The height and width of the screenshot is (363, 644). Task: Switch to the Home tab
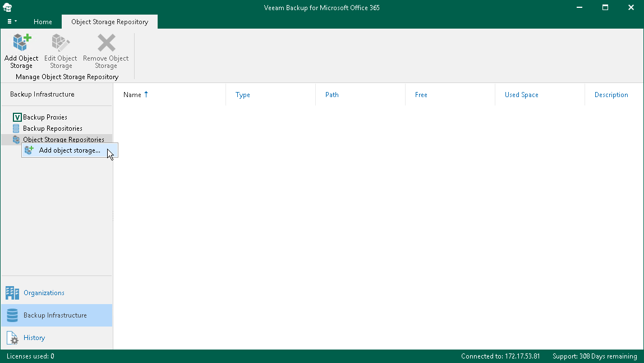click(x=43, y=22)
